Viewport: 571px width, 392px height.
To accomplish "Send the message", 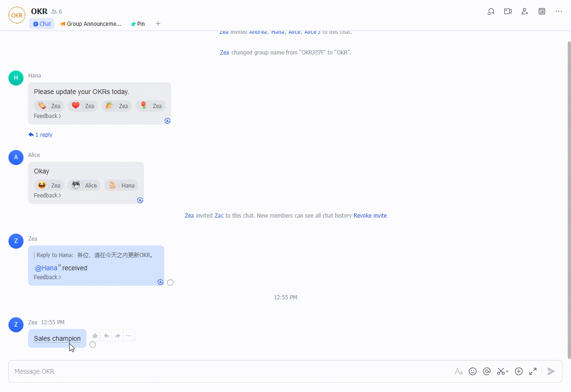I will click(x=551, y=371).
